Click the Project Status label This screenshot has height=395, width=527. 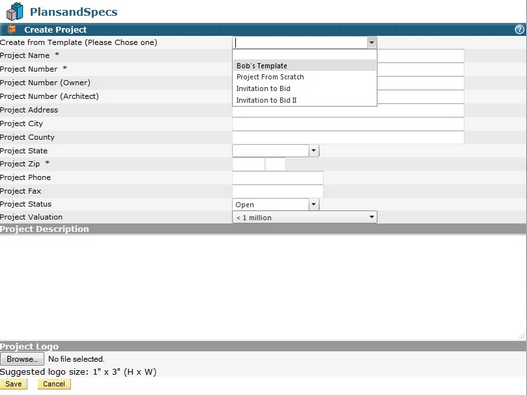tap(26, 204)
